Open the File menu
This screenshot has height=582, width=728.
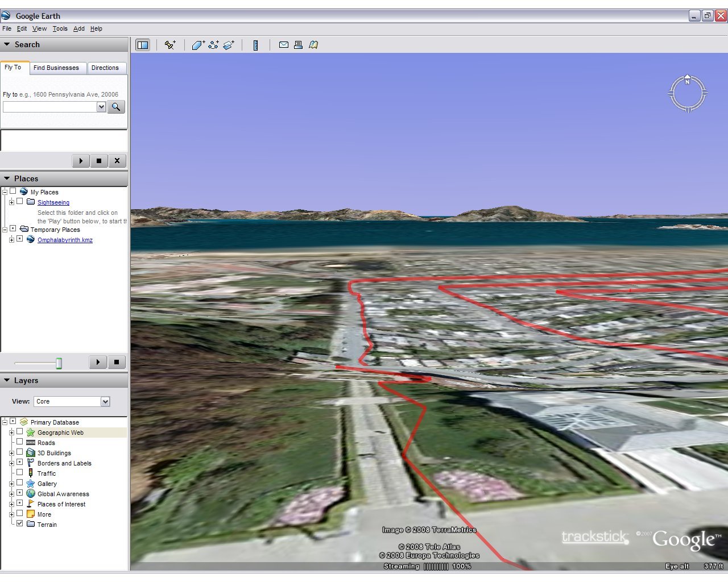tap(7, 28)
